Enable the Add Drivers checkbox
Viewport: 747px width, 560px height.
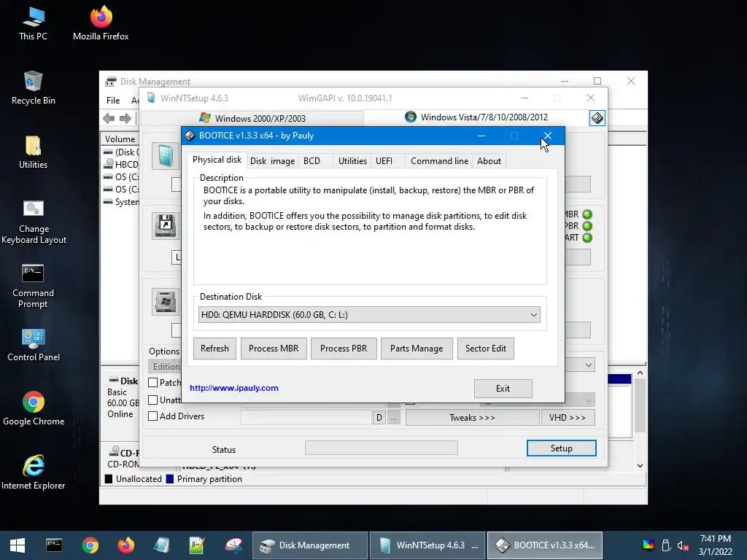pyautogui.click(x=153, y=416)
